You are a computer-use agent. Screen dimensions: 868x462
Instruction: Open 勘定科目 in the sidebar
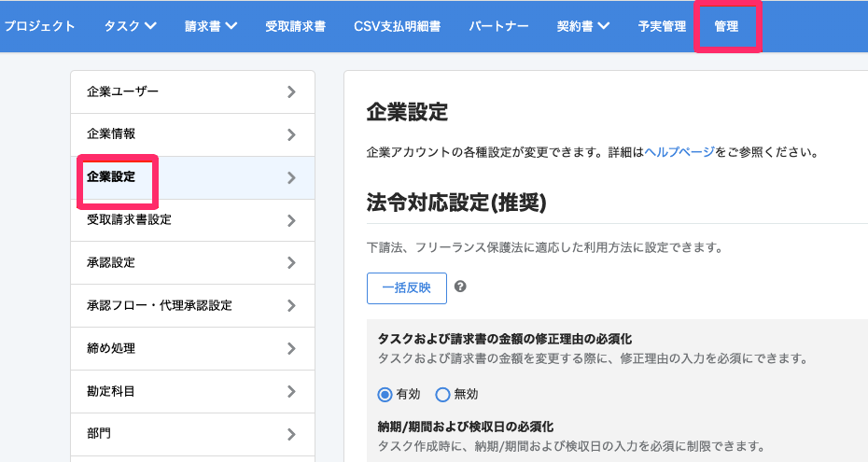(192, 392)
